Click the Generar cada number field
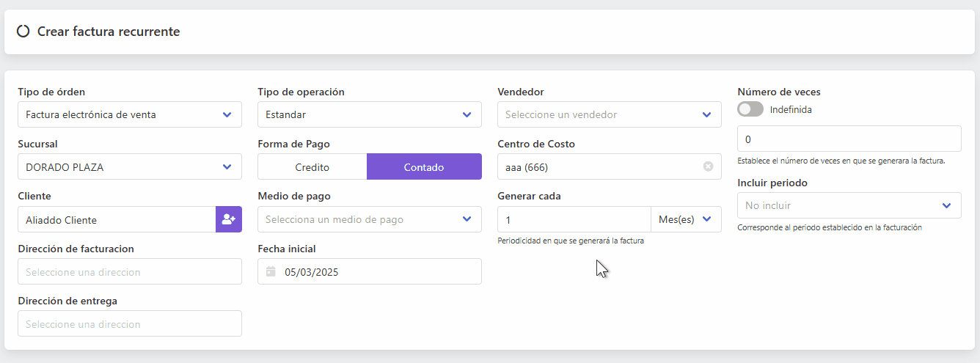This screenshot has width=980, height=363. (574, 219)
